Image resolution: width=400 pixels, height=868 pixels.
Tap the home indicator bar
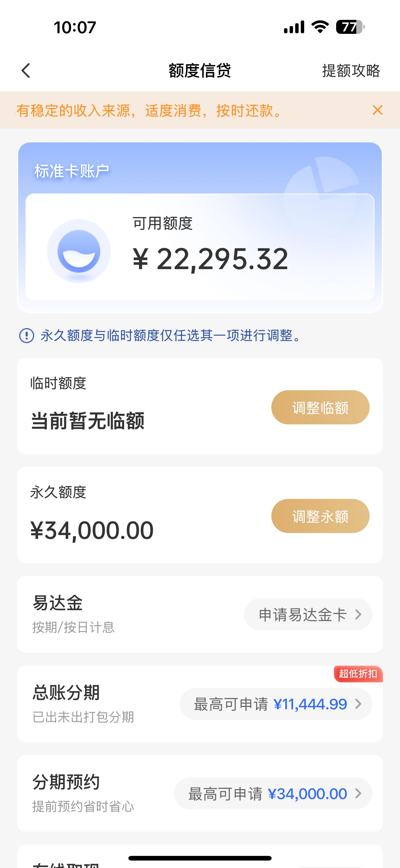click(200, 858)
